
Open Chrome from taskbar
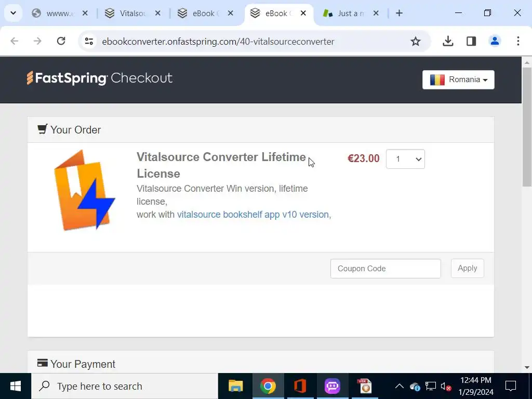[268, 386]
